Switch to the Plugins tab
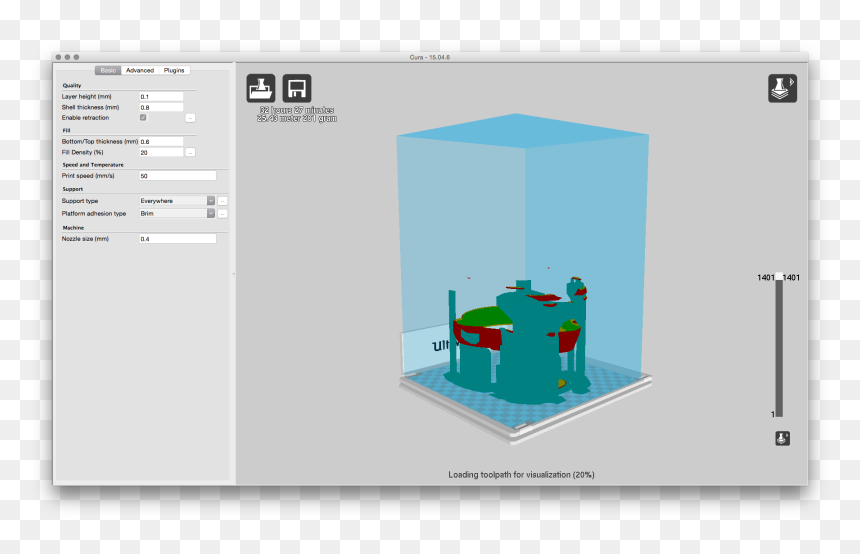Viewport: 860px width, 554px height. pos(174,70)
